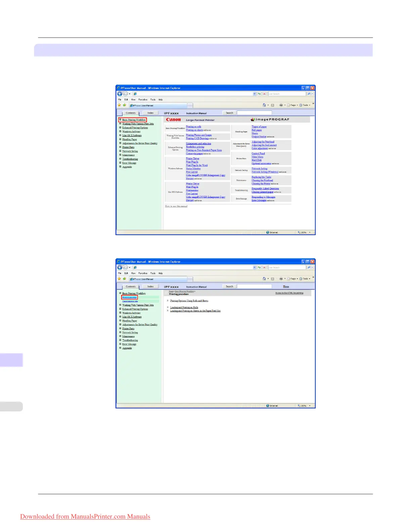Click How to use this manual link
Image resolution: width=411 pixels, height=532 pixels.
(x=176, y=206)
